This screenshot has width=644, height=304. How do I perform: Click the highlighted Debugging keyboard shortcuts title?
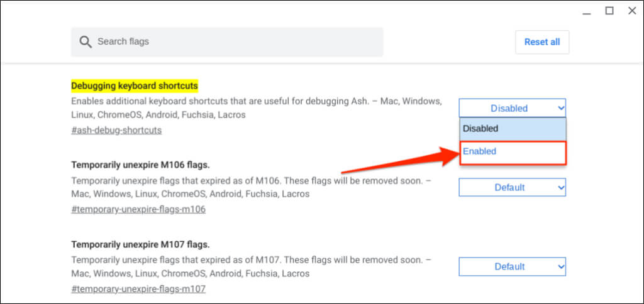(x=135, y=85)
